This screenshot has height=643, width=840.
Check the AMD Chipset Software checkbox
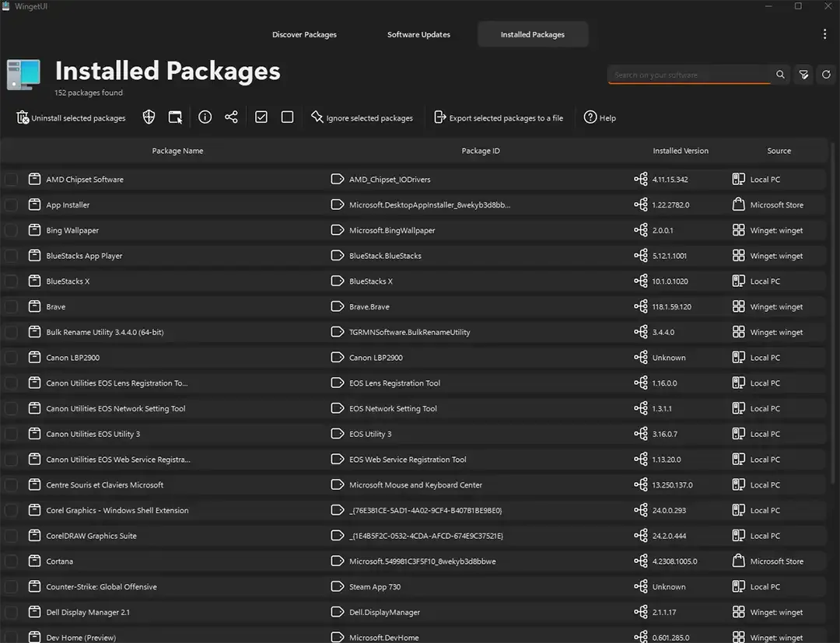tap(11, 180)
